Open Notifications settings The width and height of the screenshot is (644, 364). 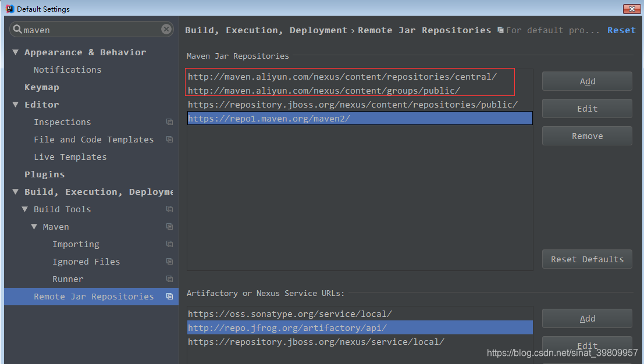tap(67, 70)
